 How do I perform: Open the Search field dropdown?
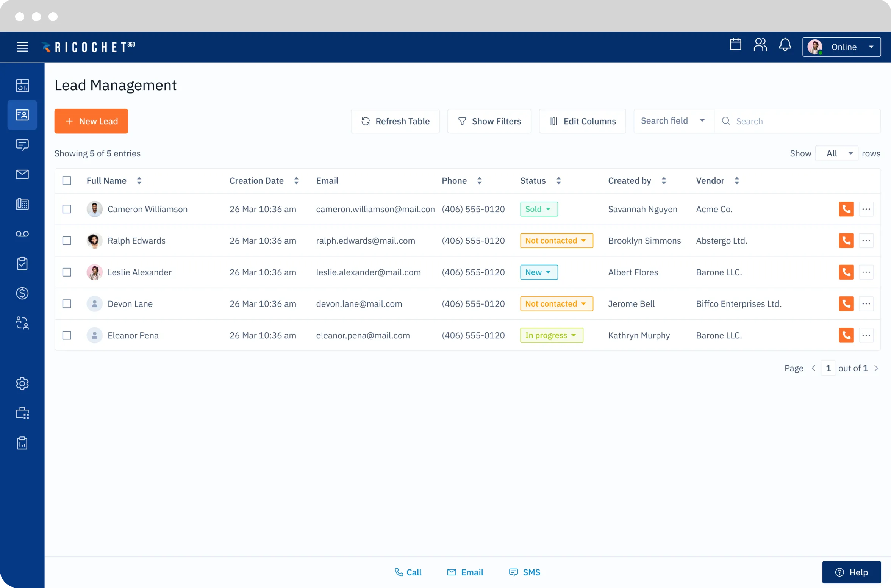pyautogui.click(x=674, y=121)
